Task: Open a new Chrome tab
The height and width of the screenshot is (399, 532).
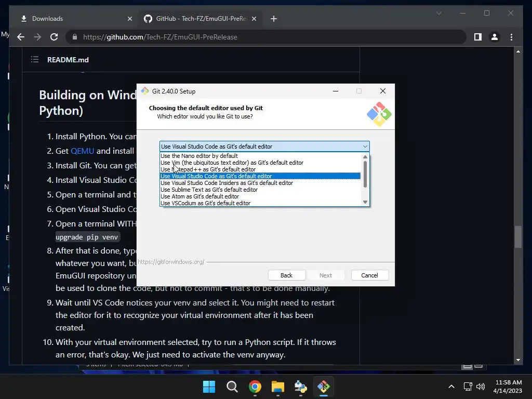Action: pos(274,19)
